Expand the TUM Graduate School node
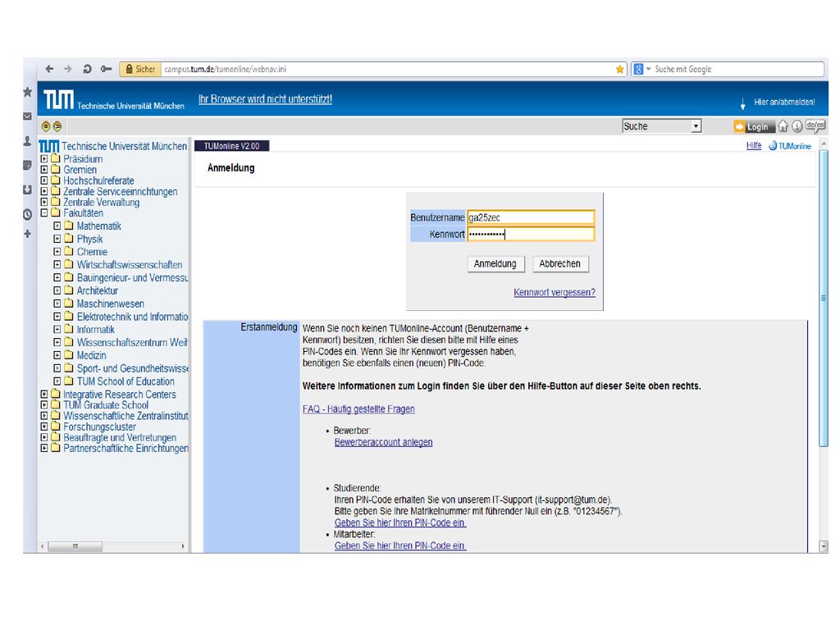The image size is (840, 630). pyautogui.click(x=44, y=405)
